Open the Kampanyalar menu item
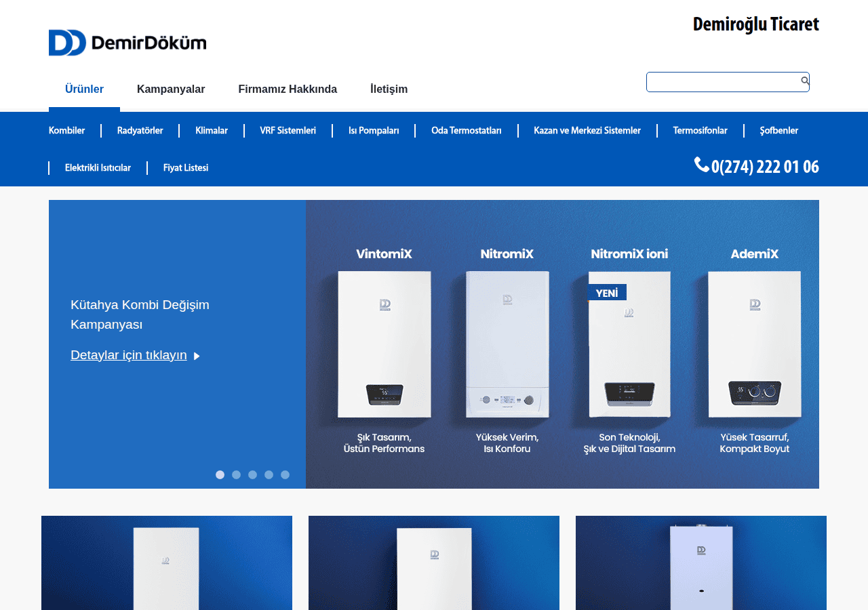The image size is (868, 610). point(171,89)
